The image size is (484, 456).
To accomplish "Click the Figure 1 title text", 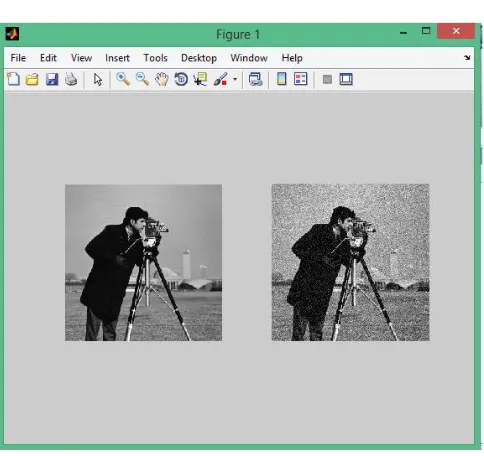I will pyautogui.click(x=238, y=34).
